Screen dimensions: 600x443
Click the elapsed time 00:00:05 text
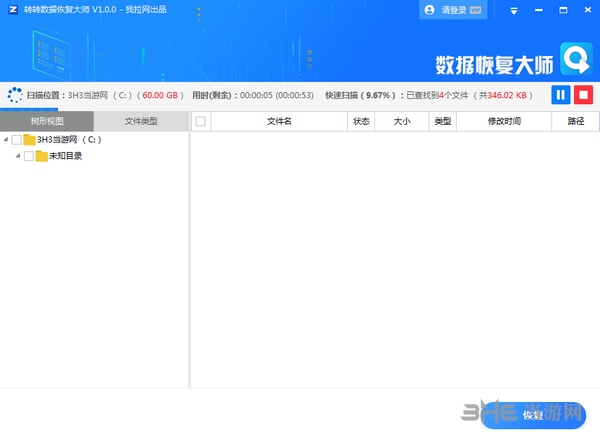click(x=256, y=95)
